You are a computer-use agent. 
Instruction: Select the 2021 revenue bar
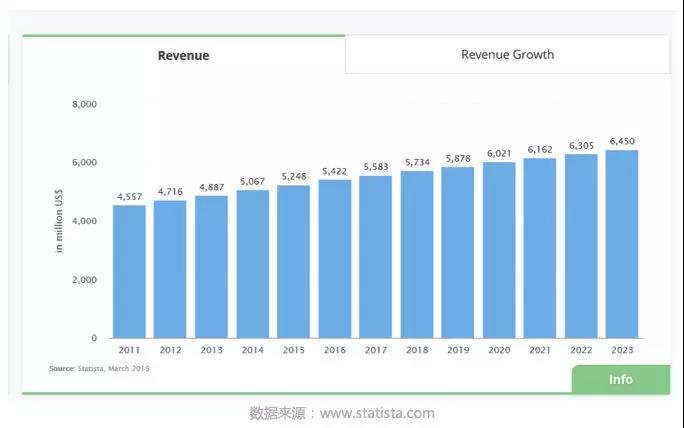point(540,248)
